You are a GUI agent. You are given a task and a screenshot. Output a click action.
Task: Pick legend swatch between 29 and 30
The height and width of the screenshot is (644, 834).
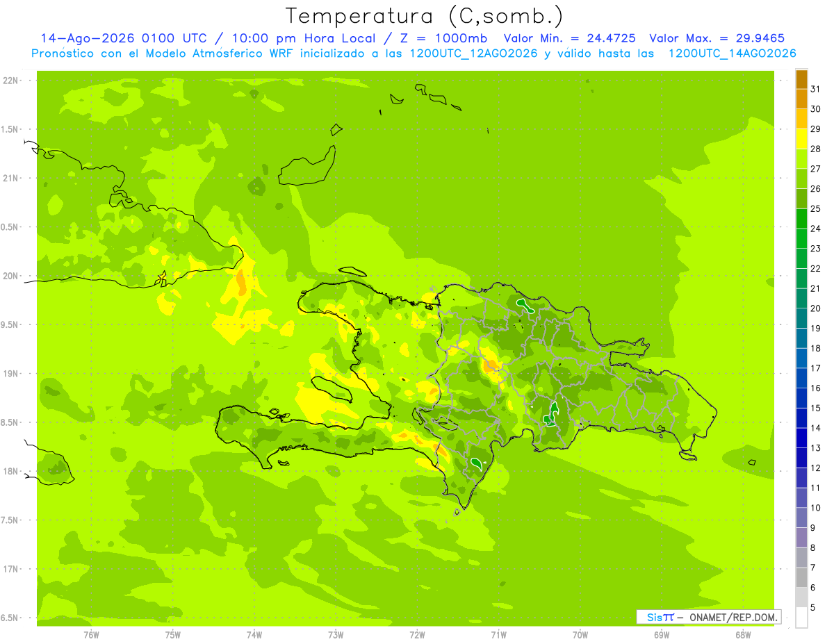(801, 119)
